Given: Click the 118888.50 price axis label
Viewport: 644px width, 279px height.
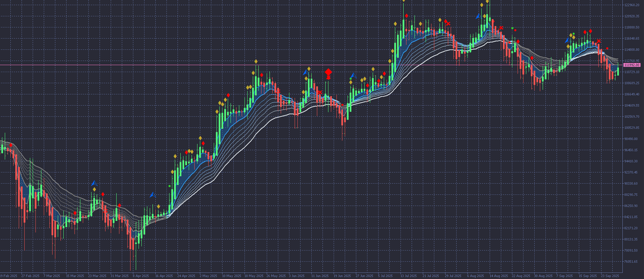Looking at the screenshot, I should pyautogui.click(x=632, y=27).
